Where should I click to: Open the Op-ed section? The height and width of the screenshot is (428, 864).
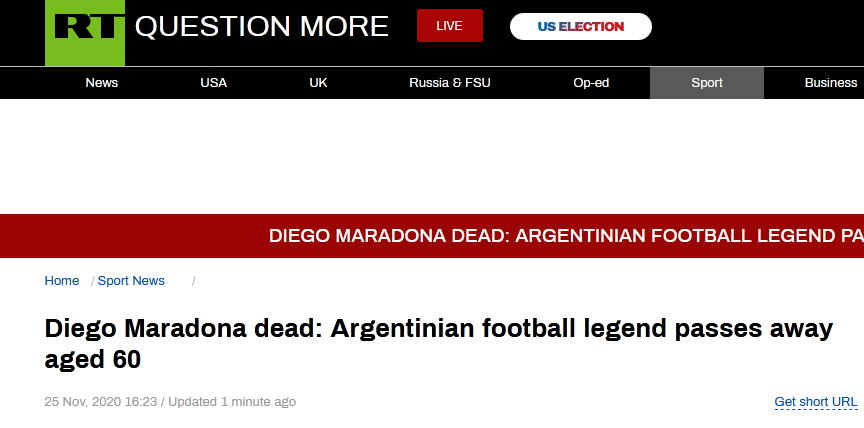click(591, 83)
